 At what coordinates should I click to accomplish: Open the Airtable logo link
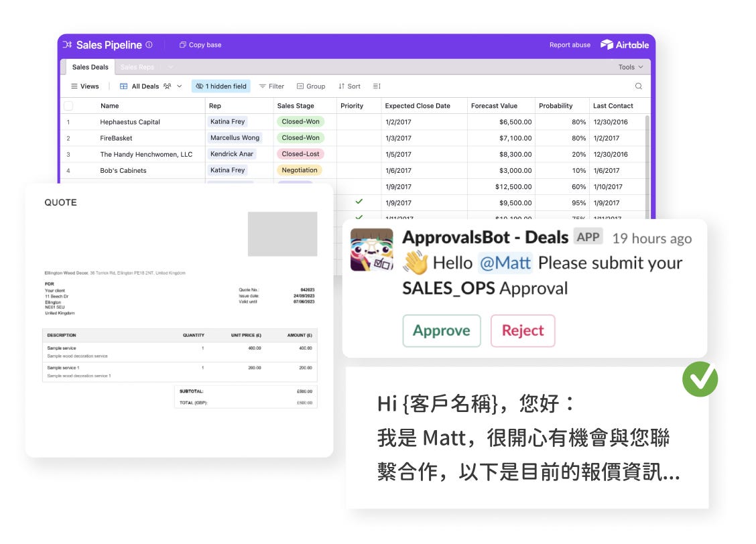(x=625, y=45)
